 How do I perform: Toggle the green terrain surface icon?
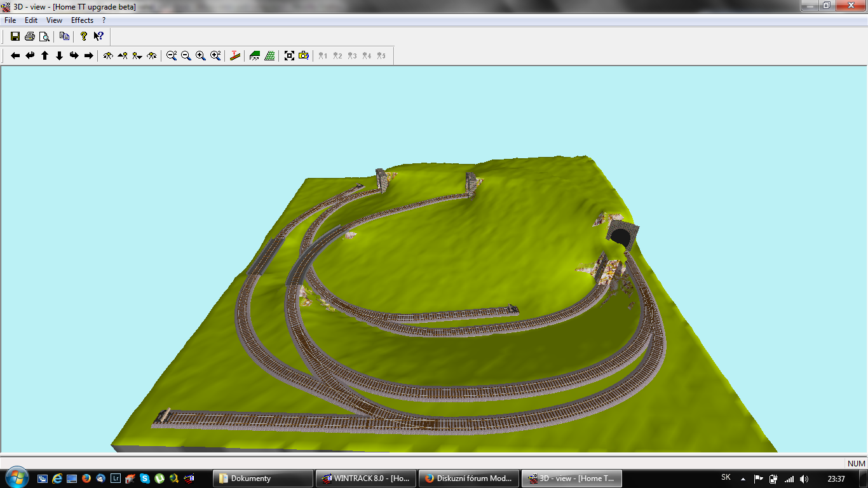(255, 56)
